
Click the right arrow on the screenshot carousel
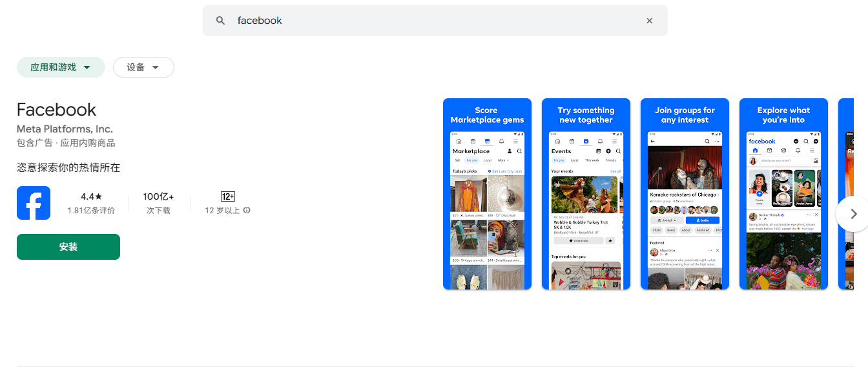pos(853,213)
